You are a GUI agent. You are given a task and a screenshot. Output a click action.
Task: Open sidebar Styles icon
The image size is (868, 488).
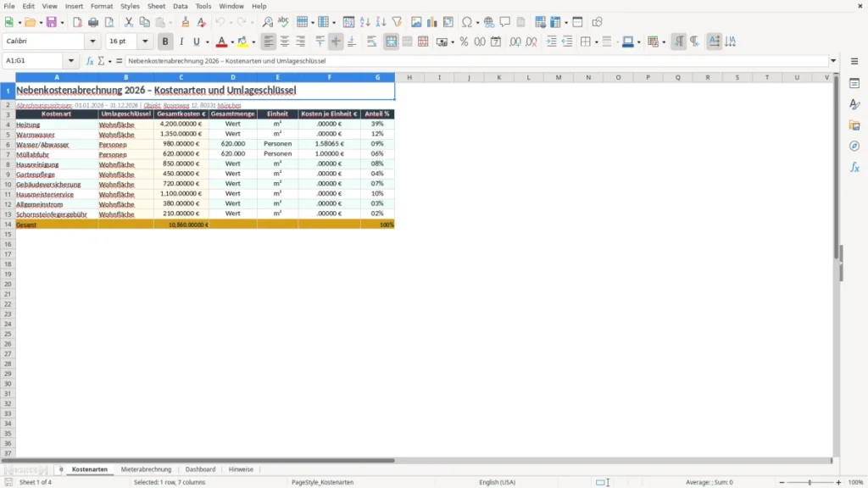click(854, 104)
